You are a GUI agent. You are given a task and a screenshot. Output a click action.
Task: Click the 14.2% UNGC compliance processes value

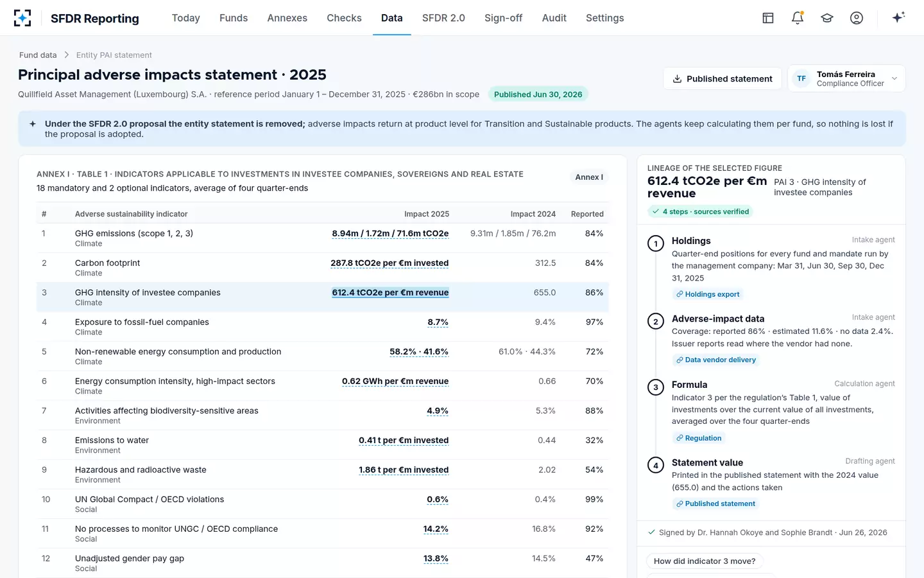click(436, 529)
